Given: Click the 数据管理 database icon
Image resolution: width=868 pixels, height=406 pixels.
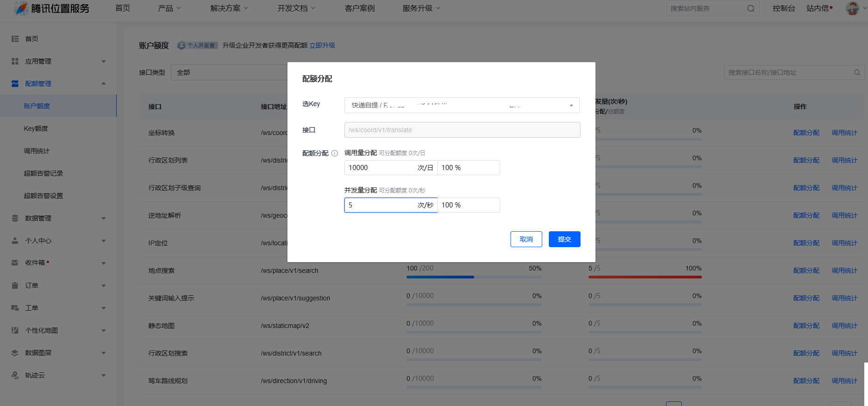Looking at the screenshot, I should 15,218.
